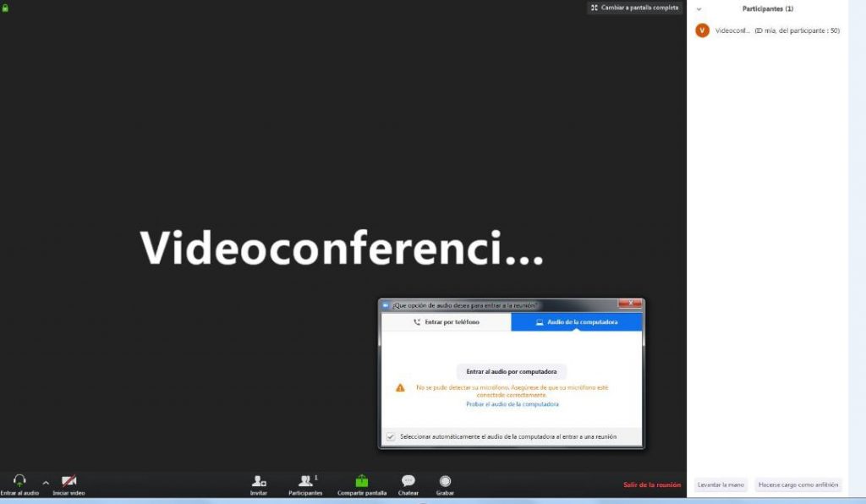Click the Levantar la mano button
The height and width of the screenshot is (504, 866).
coord(721,485)
